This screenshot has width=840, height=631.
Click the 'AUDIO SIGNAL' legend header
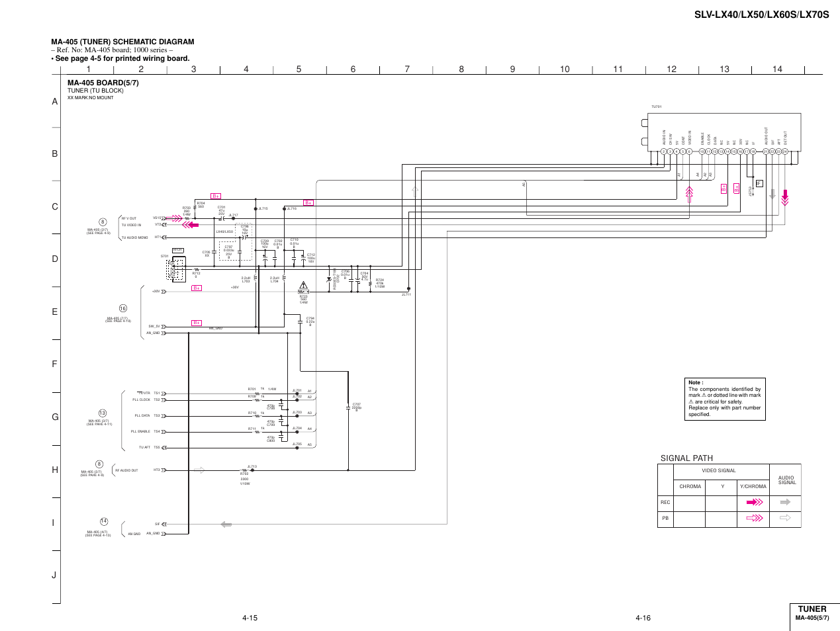point(786,480)
